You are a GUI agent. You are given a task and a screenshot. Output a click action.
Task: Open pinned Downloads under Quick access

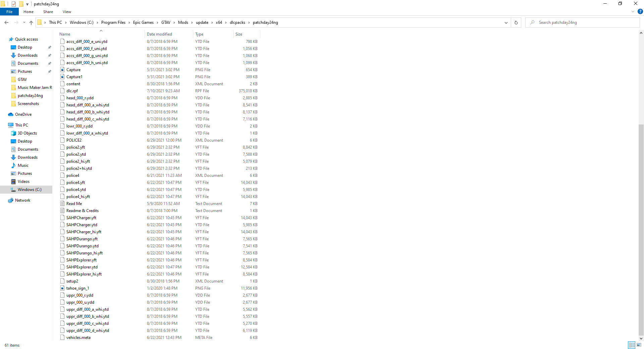28,55
